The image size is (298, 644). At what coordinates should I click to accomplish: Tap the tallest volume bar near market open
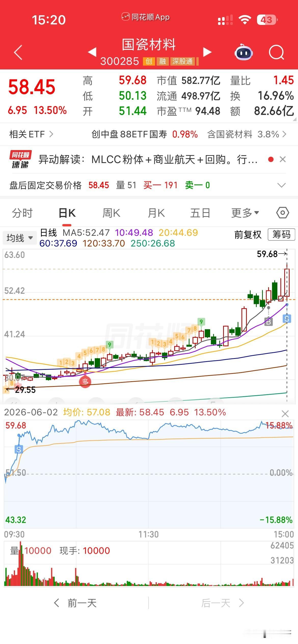point(21,564)
